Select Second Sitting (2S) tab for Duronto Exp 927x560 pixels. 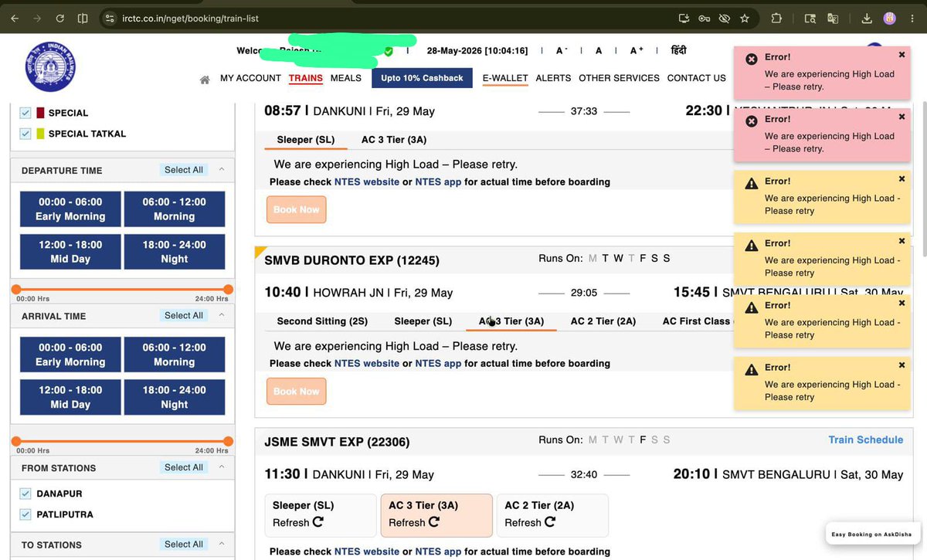click(x=322, y=321)
